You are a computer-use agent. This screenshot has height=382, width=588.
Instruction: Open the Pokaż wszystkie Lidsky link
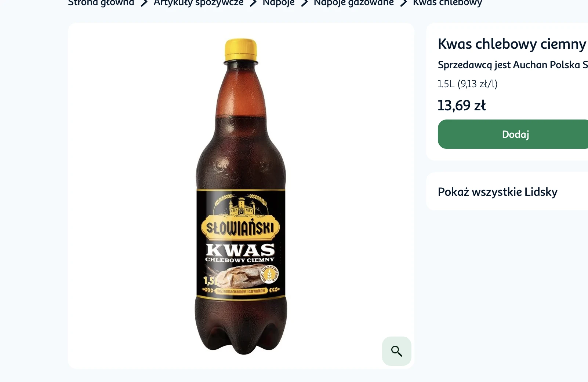tap(497, 192)
